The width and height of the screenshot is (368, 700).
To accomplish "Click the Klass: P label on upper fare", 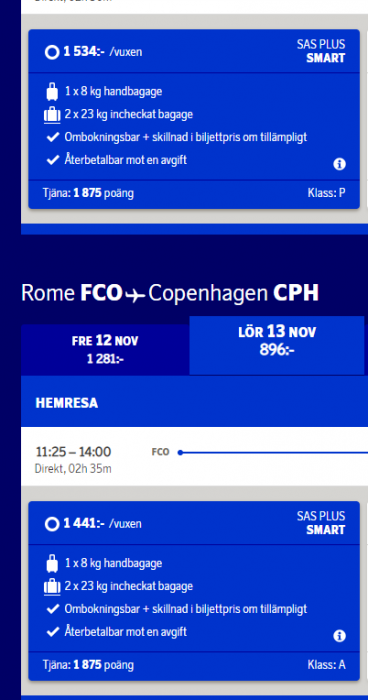I will tap(326, 193).
